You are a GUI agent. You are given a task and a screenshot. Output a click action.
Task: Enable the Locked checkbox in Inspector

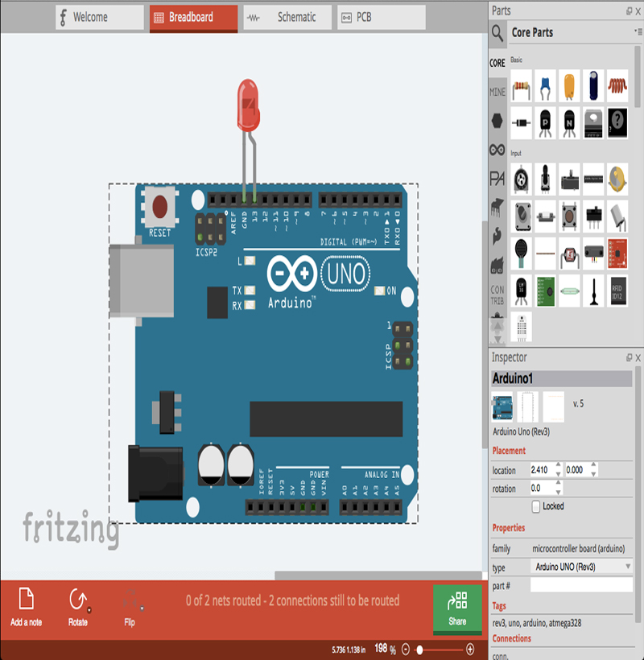[537, 506]
